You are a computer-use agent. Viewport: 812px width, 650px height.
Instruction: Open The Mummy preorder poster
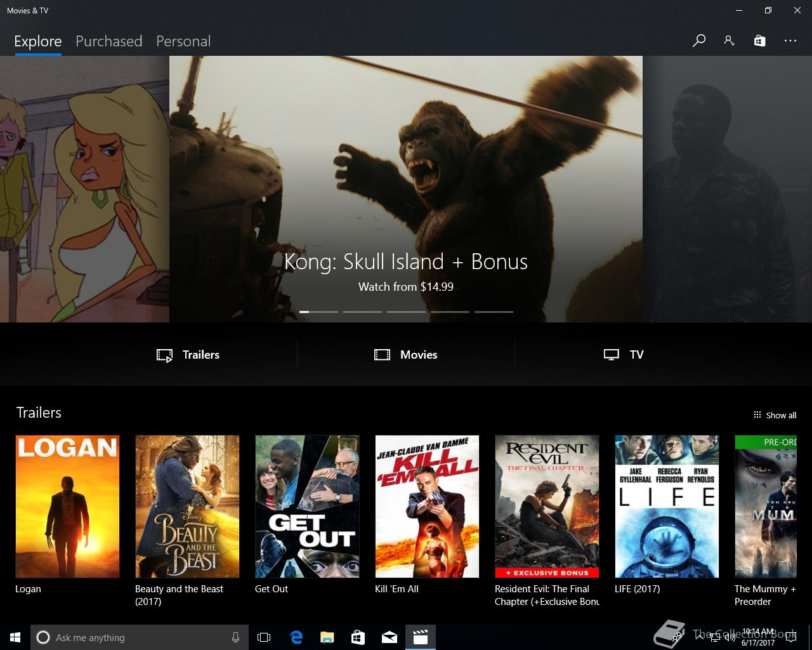[766, 507]
